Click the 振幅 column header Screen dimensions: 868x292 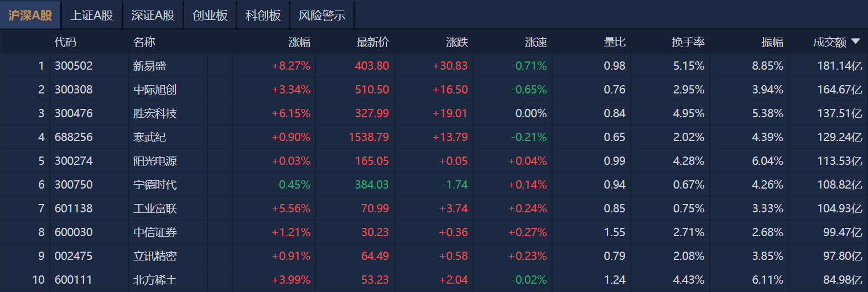click(772, 42)
